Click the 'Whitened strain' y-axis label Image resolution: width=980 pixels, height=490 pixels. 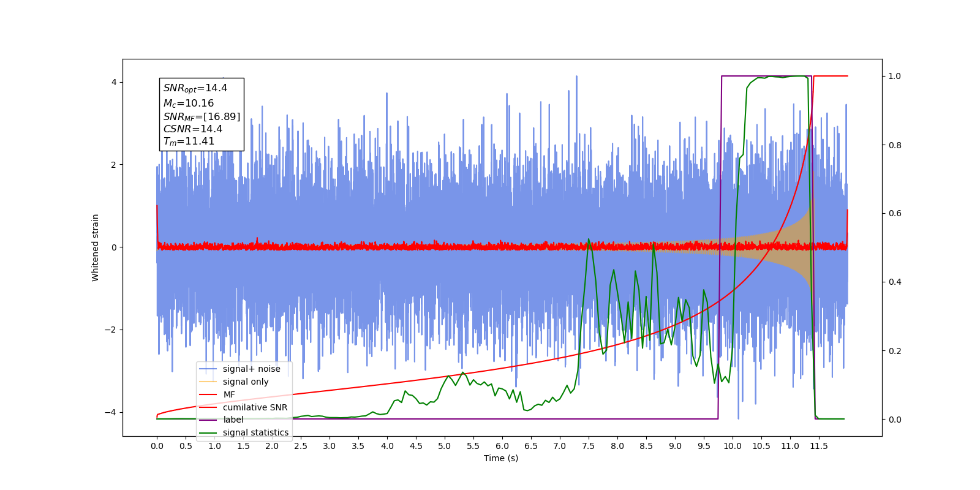96,247
